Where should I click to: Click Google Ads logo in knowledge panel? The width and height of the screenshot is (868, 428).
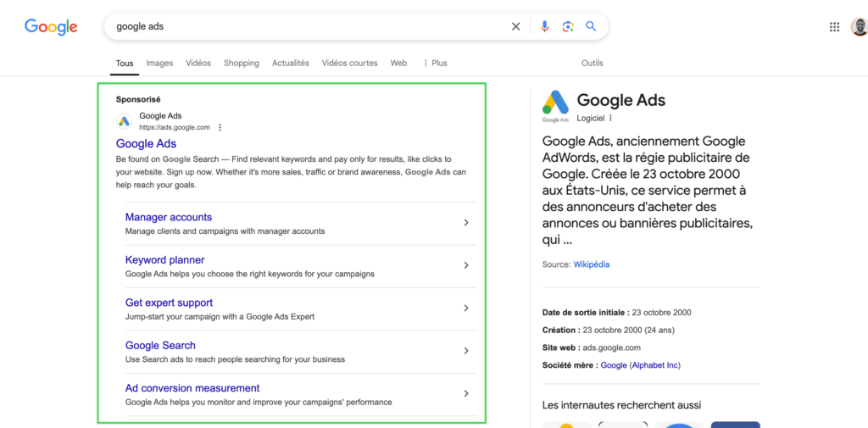[x=555, y=105]
